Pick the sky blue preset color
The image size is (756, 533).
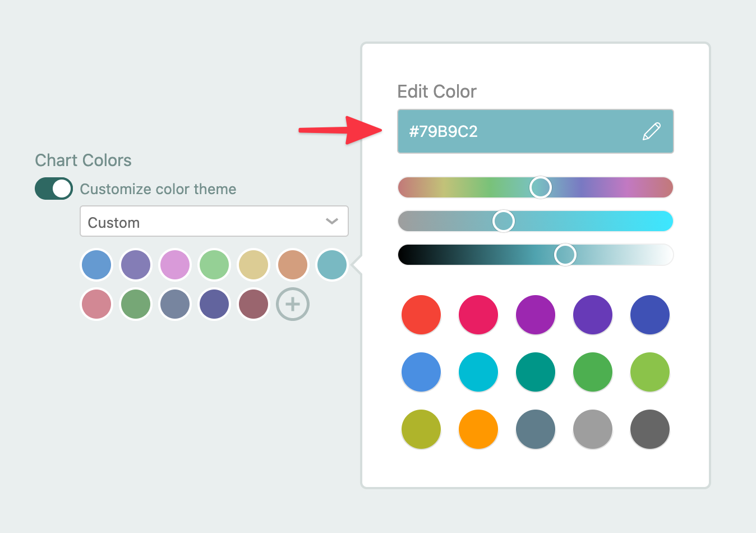coord(421,372)
